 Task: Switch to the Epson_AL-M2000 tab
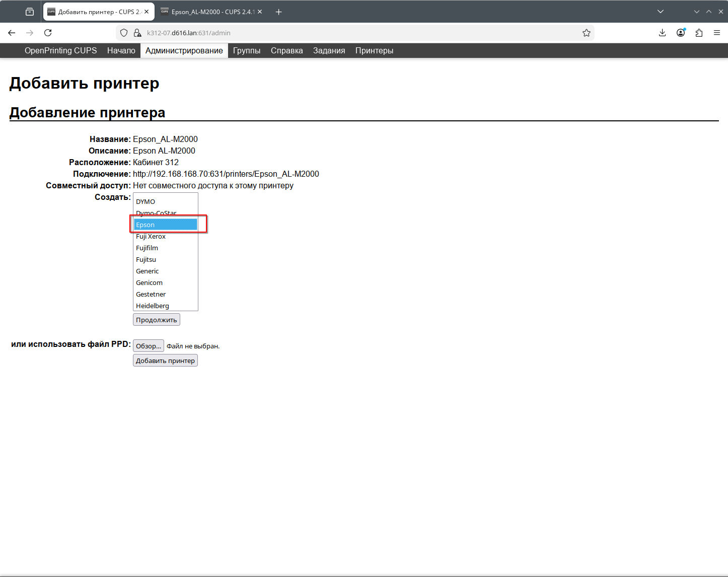pyautogui.click(x=211, y=12)
